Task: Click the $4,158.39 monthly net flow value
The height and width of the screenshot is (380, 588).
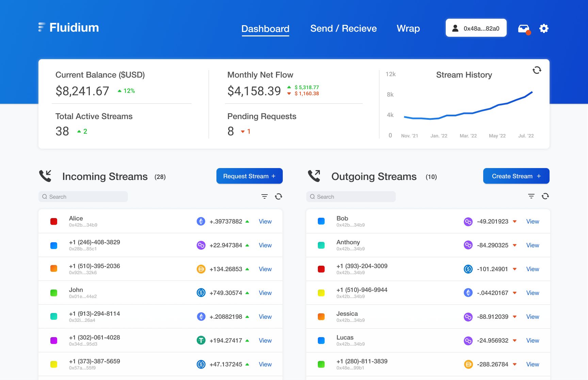Action: pyautogui.click(x=254, y=91)
